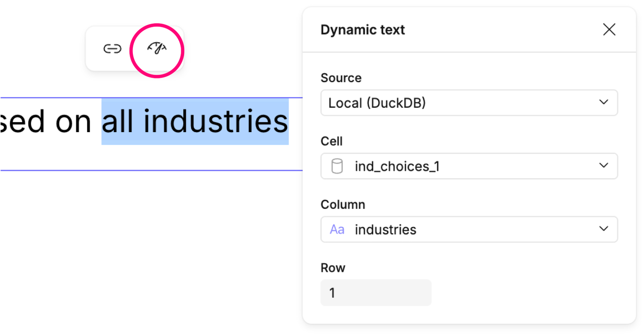This screenshot has height=334, width=644.
Task: Click the chevron arrow on Cell field
Action: [x=603, y=165]
